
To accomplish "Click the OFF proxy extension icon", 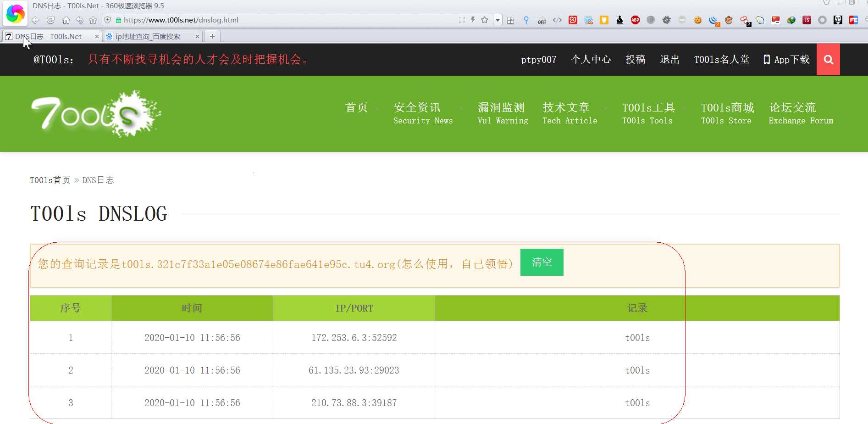I will click(x=542, y=20).
